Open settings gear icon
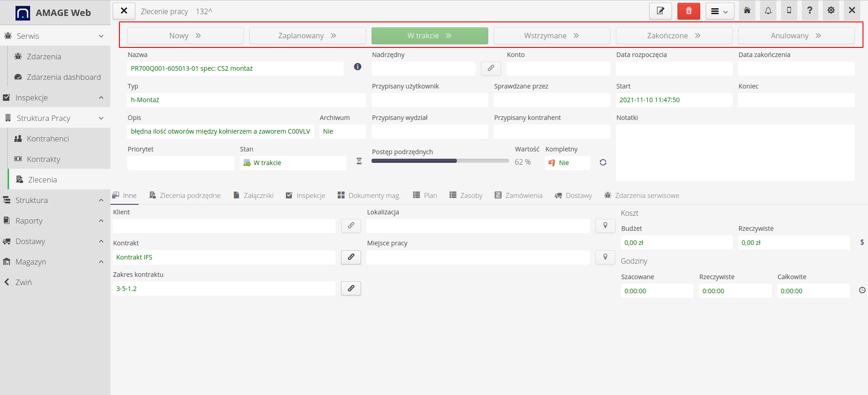 coord(831,10)
